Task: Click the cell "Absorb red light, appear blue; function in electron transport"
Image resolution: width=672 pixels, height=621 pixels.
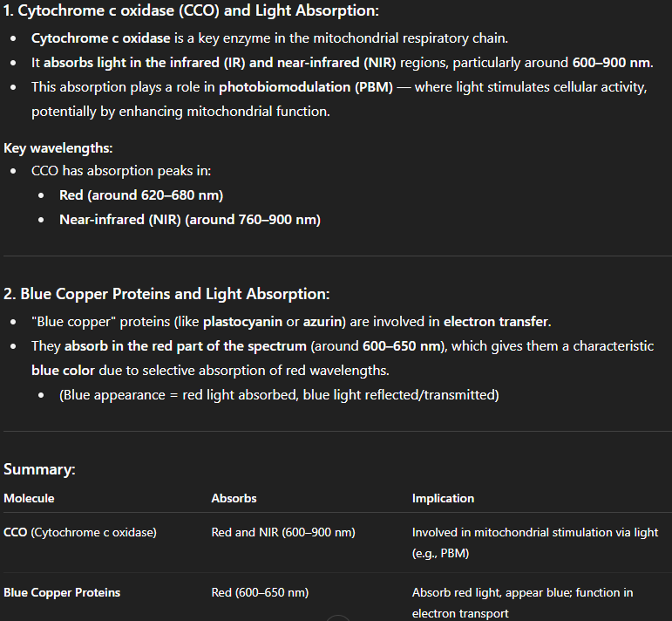Action: (522, 603)
